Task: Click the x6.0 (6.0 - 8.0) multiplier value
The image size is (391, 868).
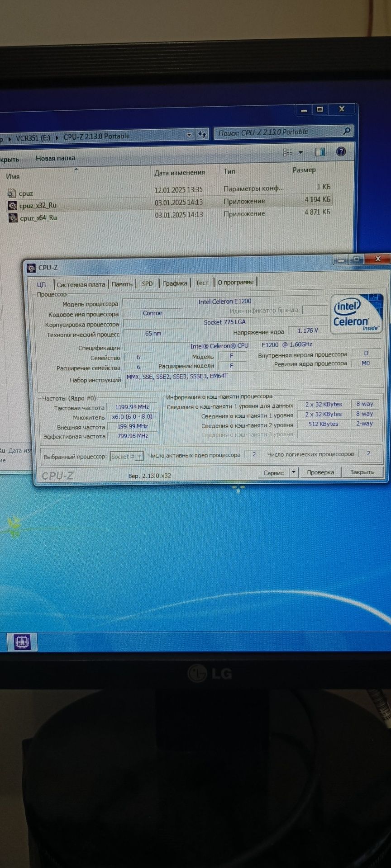Action: [132, 417]
